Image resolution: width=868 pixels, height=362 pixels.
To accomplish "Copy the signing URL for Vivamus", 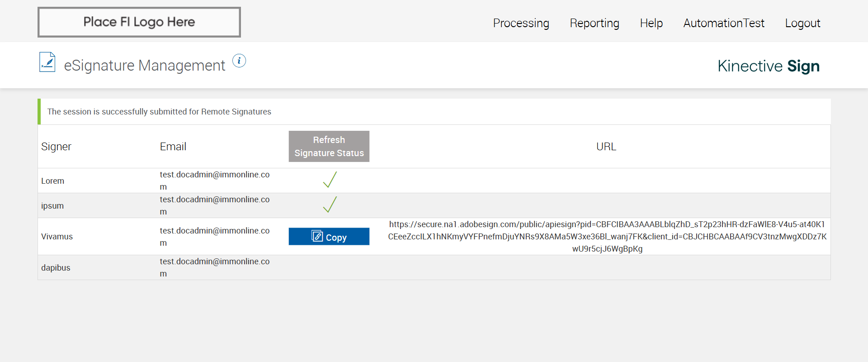I will click(x=329, y=237).
